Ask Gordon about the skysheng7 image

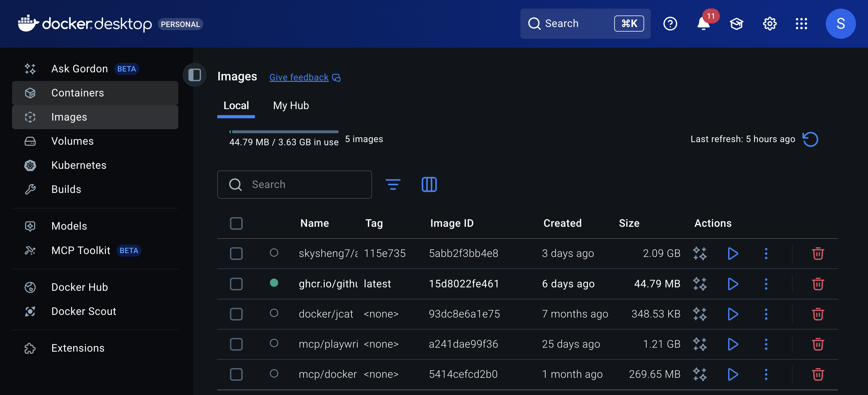(700, 253)
